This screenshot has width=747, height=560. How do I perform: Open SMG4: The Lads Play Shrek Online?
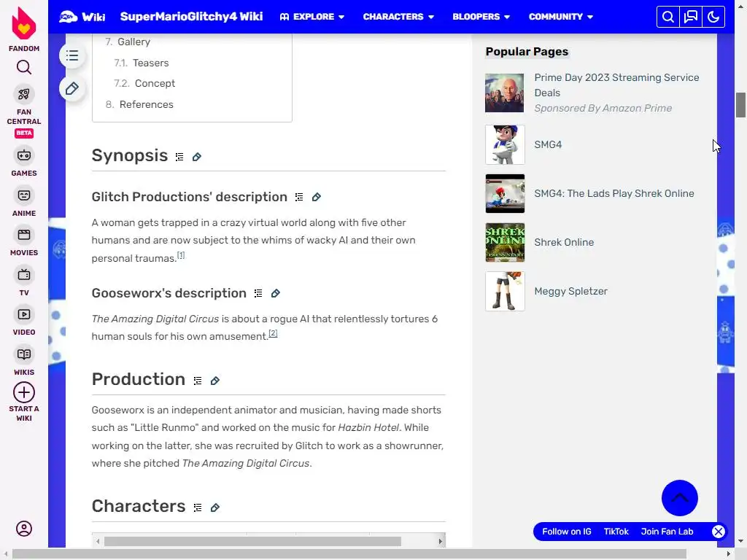[x=614, y=193]
